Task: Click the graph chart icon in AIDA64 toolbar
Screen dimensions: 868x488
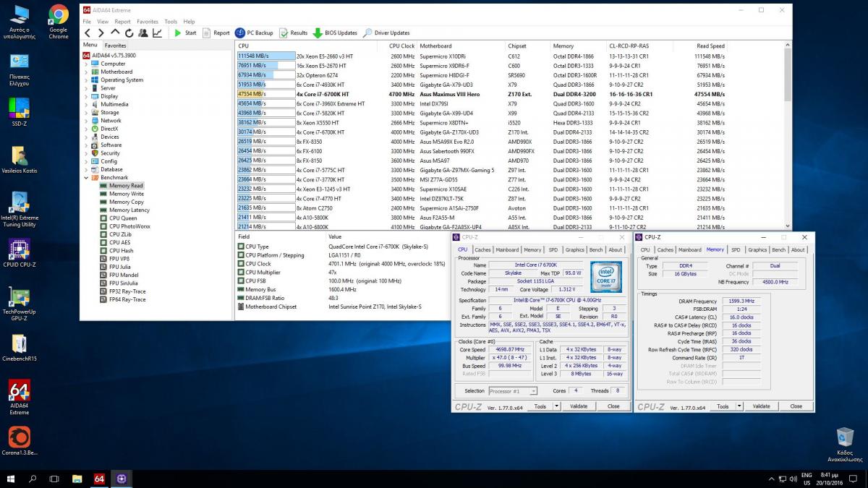Action: point(157,33)
